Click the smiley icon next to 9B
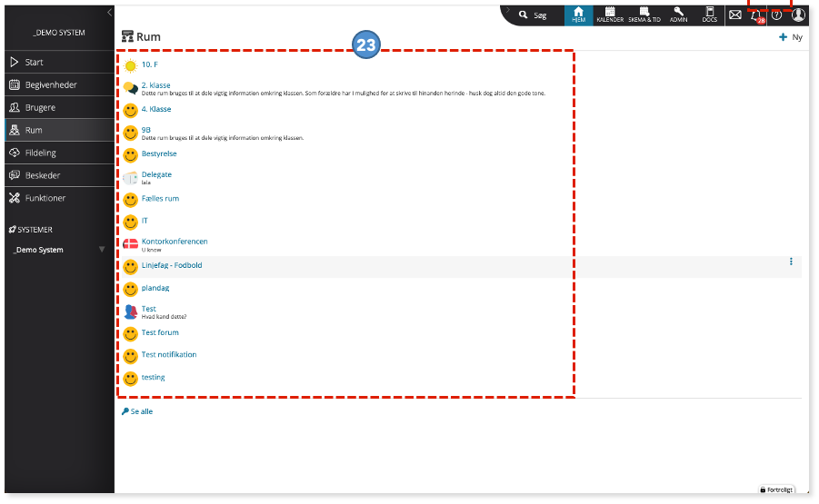 (131, 133)
